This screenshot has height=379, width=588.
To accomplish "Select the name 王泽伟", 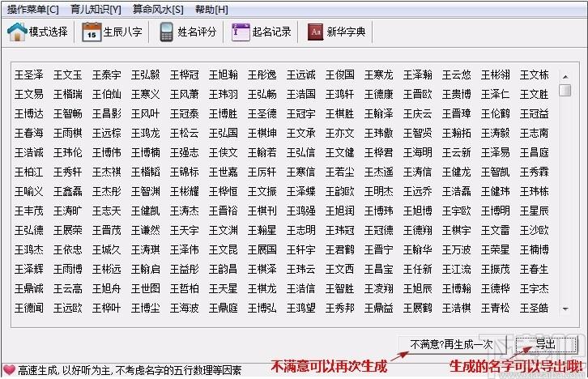I will (x=184, y=249).
